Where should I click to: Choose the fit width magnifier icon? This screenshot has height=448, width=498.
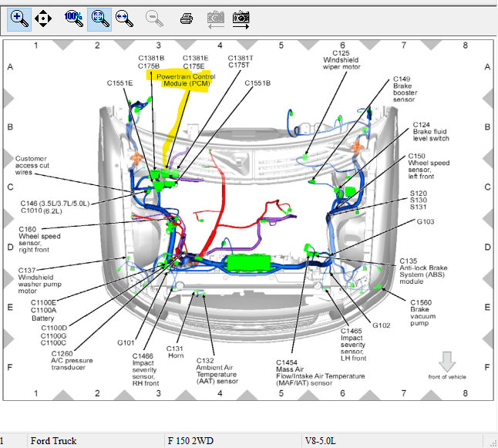pos(124,19)
